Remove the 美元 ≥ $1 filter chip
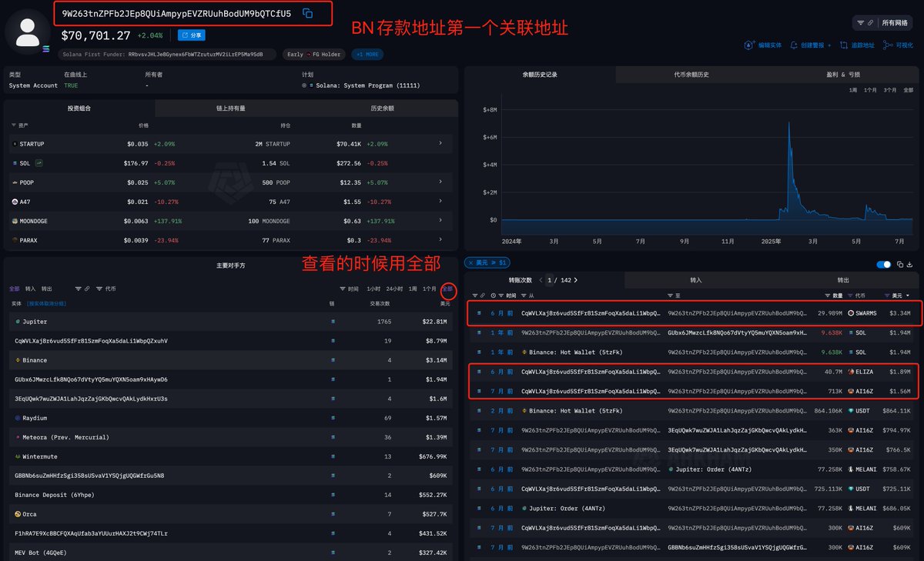924x561 pixels. coord(470,263)
